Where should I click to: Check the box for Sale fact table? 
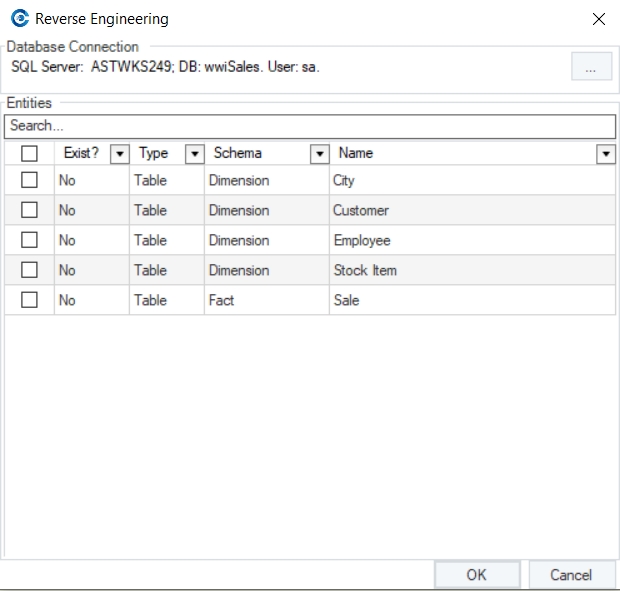click(29, 300)
